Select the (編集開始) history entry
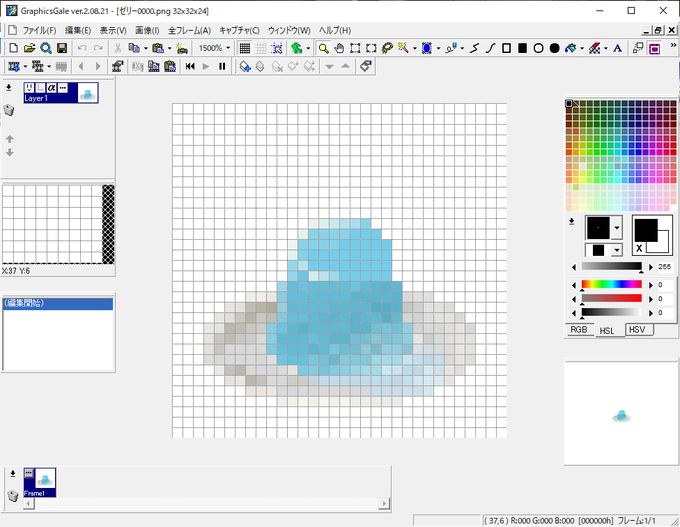The width and height of the screenshot is (680, 527). point(58,303)
